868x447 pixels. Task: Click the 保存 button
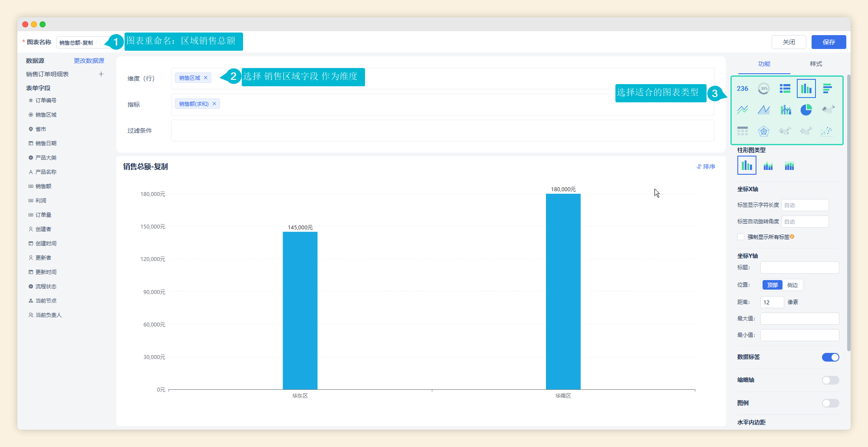click(829, 42)
